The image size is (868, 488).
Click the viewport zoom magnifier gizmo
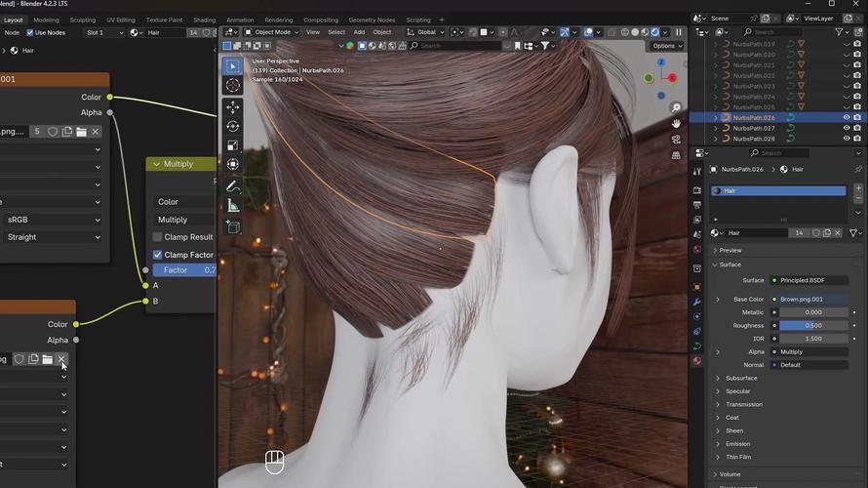click(x=676, y=107)
